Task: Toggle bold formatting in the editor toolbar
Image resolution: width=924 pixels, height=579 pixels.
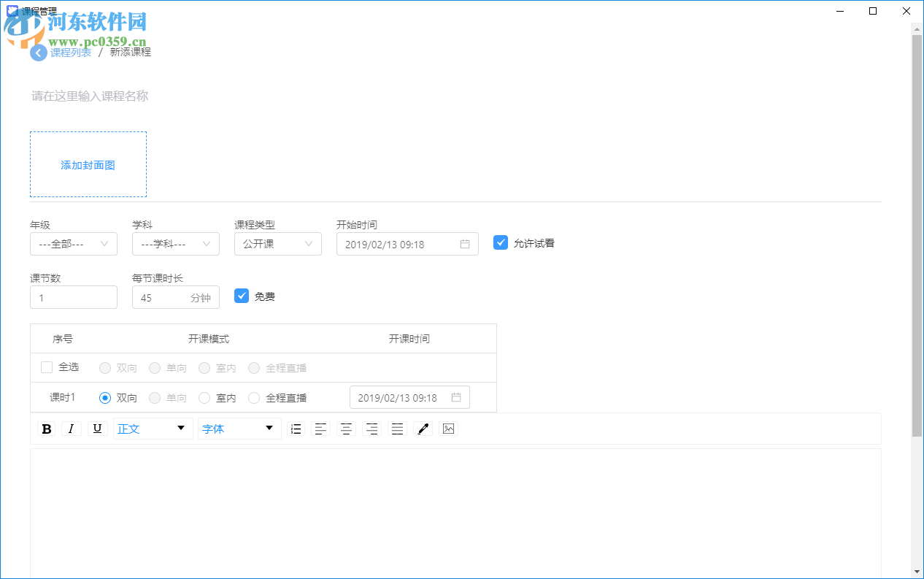Action: coord(46,429)
